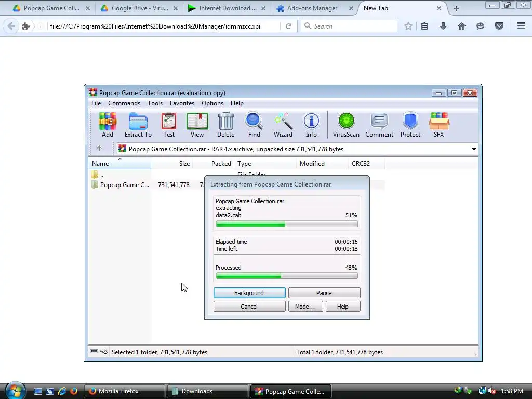Sort by the Modified column header

(x=322, y=164)
